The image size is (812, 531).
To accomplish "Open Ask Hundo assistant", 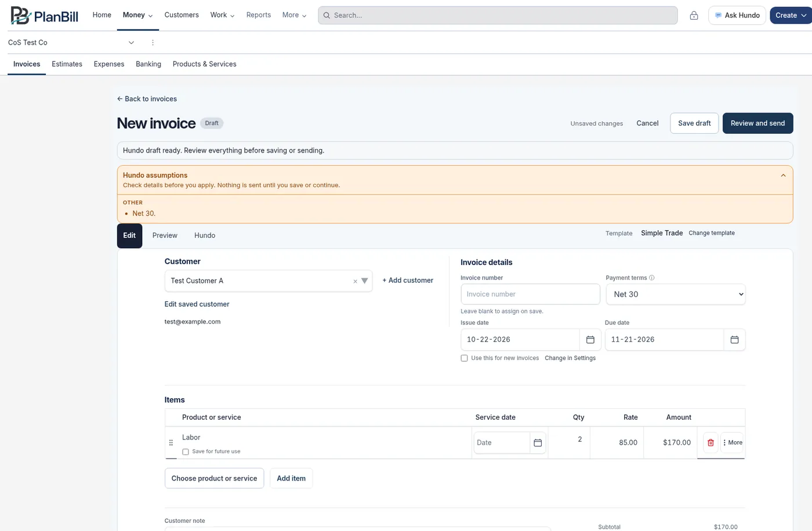I will 737,16.
